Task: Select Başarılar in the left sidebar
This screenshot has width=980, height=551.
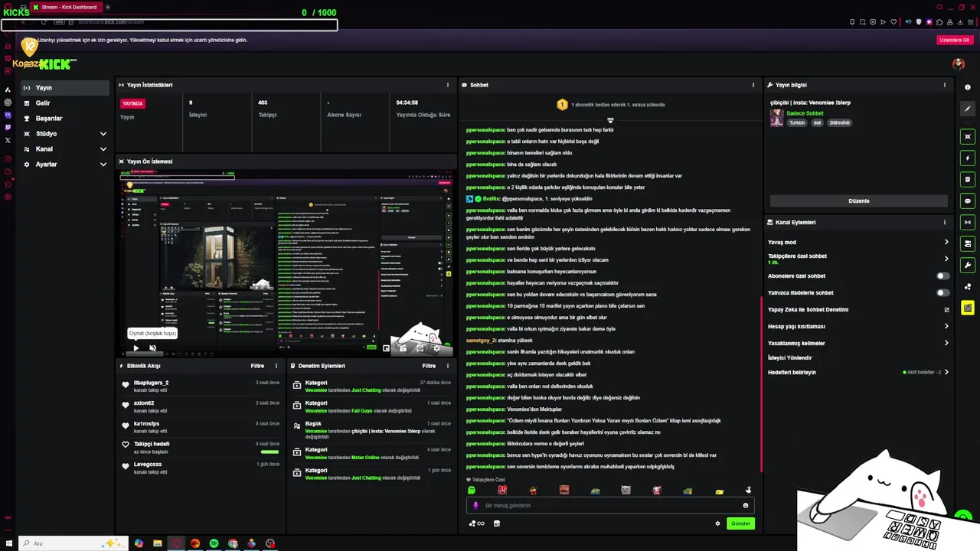Action: (x=66, y=119)
